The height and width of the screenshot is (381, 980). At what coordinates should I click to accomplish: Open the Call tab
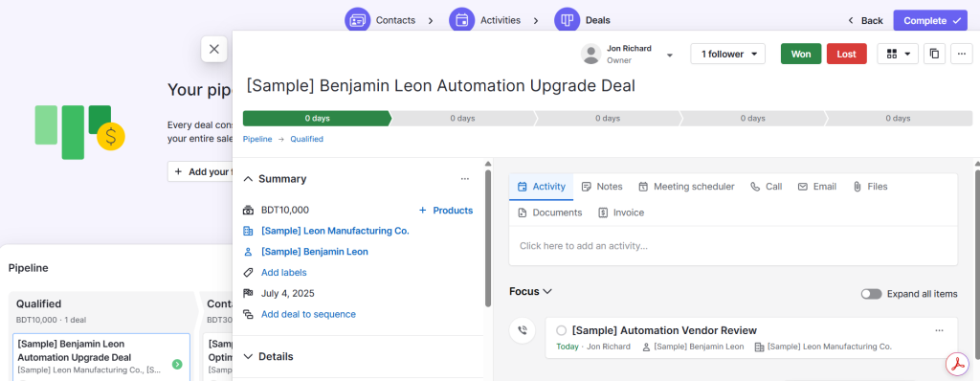point(767,187)
